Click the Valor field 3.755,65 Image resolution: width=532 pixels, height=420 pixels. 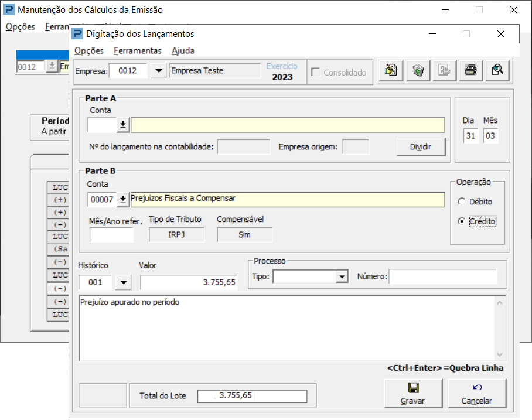[189, 282]
